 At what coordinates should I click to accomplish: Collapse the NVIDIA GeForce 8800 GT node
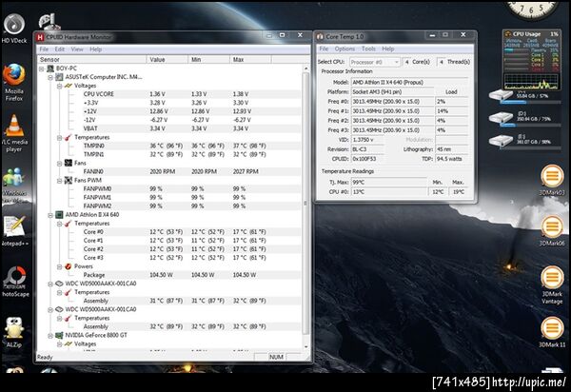tap(50, 336)
